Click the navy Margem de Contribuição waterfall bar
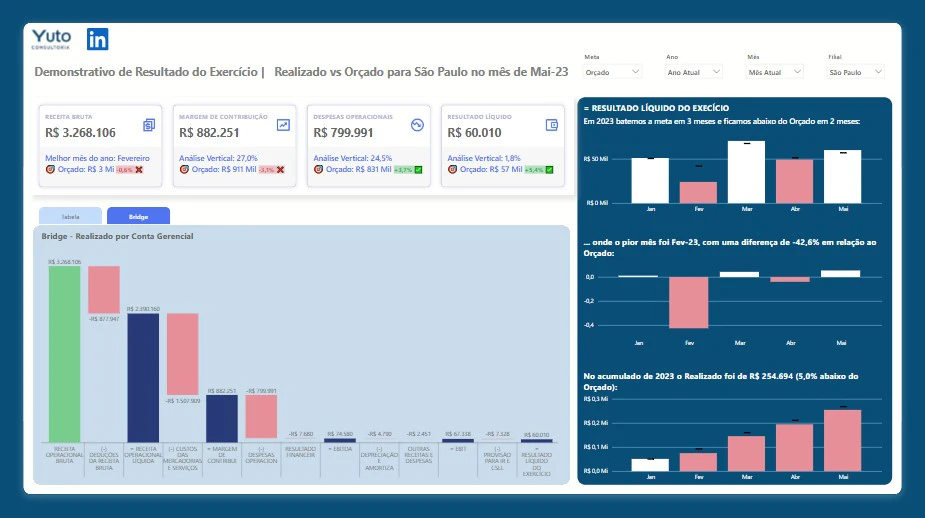The height and width of the screenshot is (518, 925). (222, 418)
